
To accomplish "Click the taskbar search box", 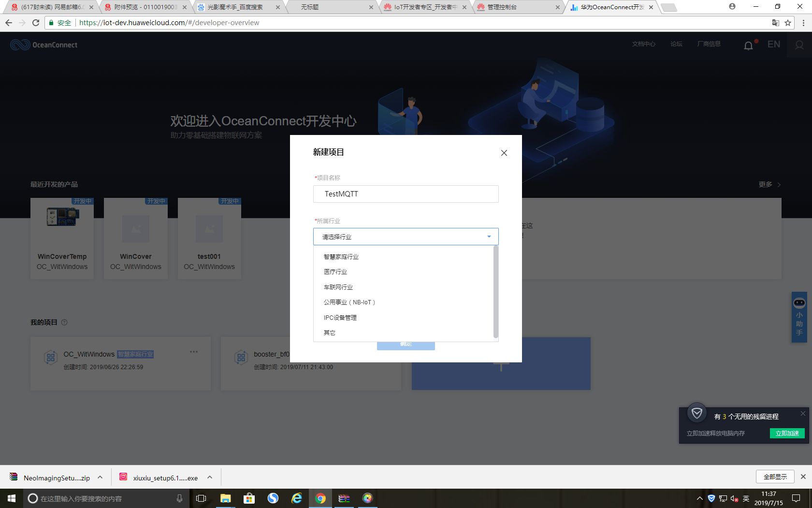I will click(106, 498).
